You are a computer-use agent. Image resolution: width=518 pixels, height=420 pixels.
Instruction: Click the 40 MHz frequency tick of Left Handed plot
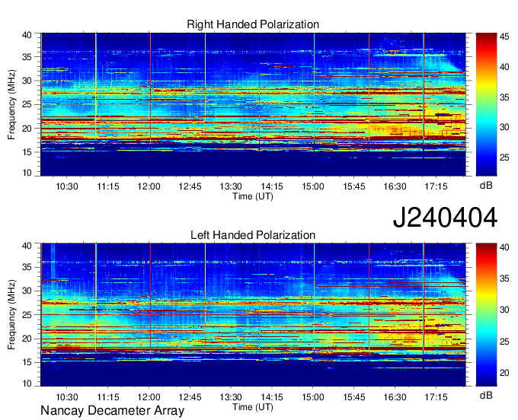point(27,246)
